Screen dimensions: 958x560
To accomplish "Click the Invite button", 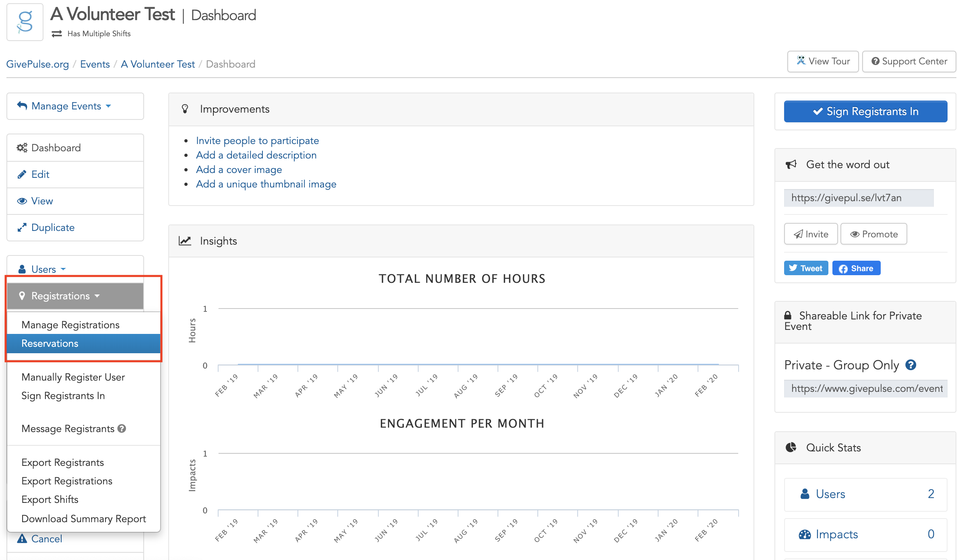I will pyautogui.click(x=811, y=234).
